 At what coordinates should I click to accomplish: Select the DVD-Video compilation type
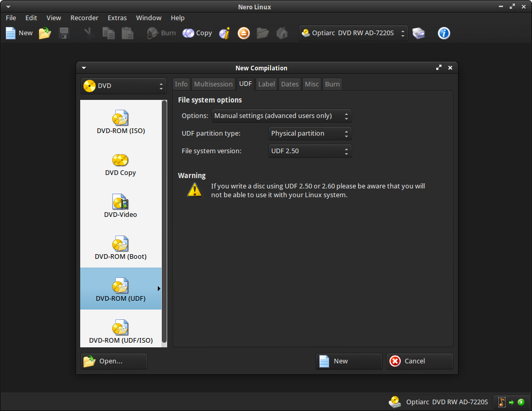(121, 205)
